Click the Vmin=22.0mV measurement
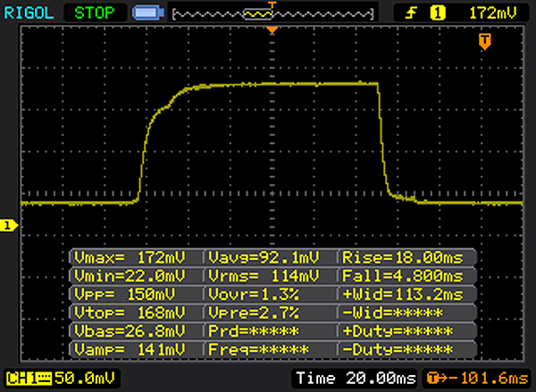Screen dimensions: 536x392 pyautogui.click(x=130, y=275)
